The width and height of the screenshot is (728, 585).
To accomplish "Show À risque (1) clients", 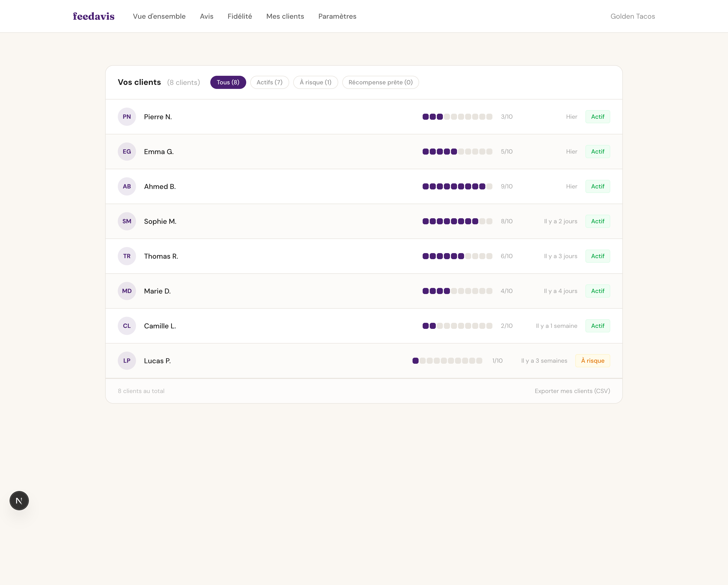I will coord(315,82).
